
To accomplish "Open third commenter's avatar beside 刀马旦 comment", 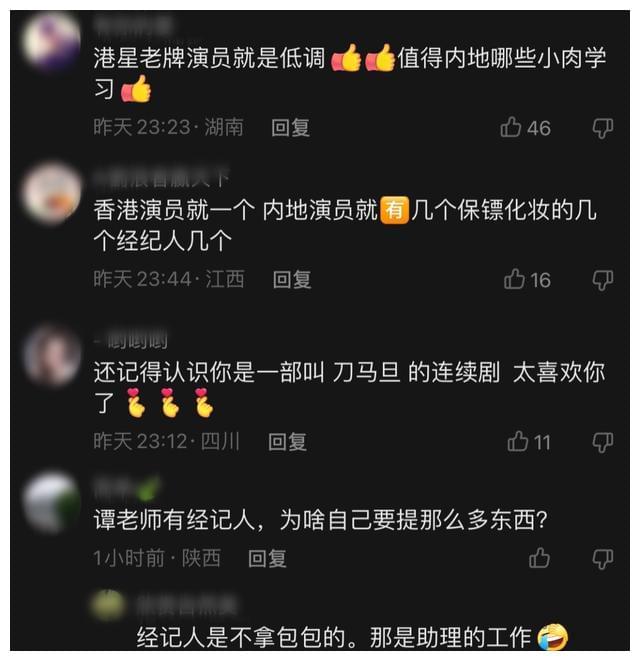I will [51, 355].
